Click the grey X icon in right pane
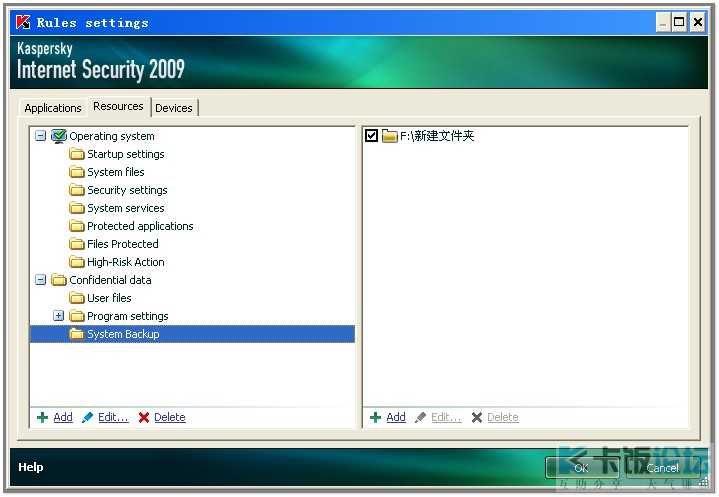The image size is (719, 497). coord(477,417)
